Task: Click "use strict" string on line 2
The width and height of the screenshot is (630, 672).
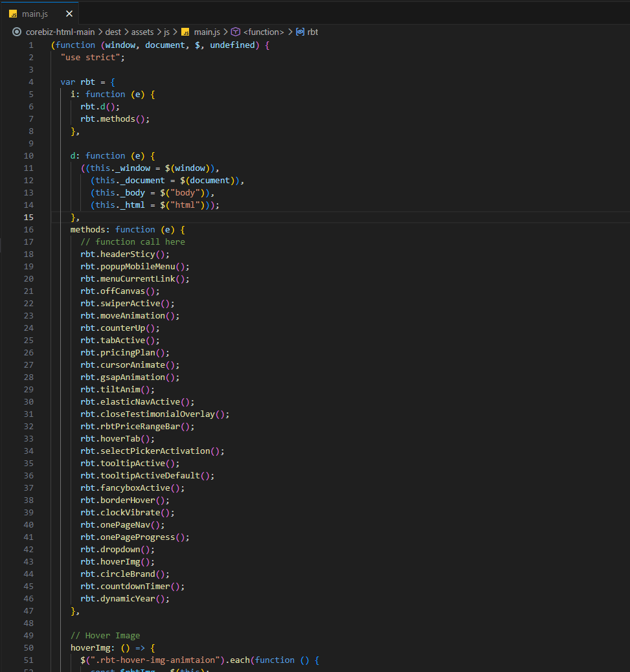Action: (90, 58)
